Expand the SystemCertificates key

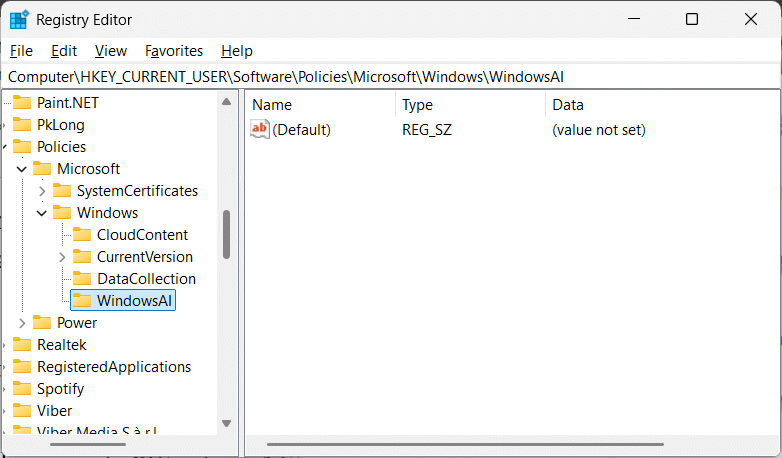(x=42, y=191)
